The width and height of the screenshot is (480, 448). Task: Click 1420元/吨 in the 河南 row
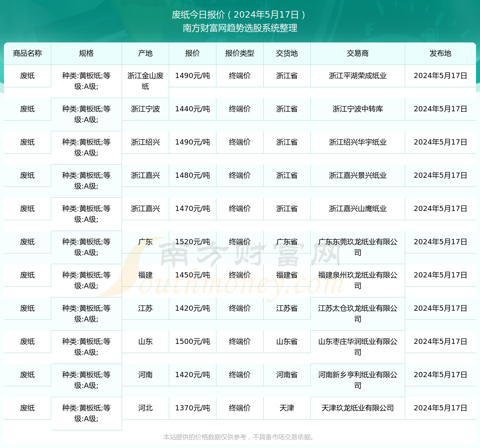point(192,375)
